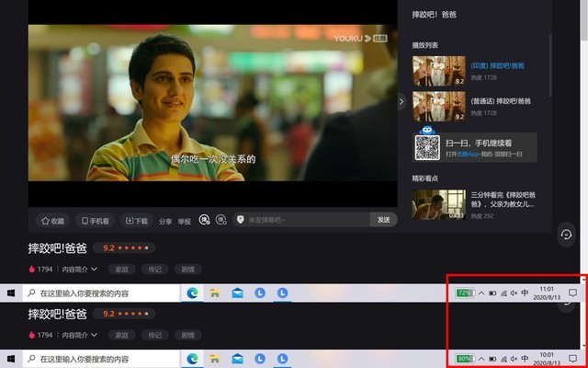Click the 发送 send button
The image size is (588, 368).
(383, 220)
